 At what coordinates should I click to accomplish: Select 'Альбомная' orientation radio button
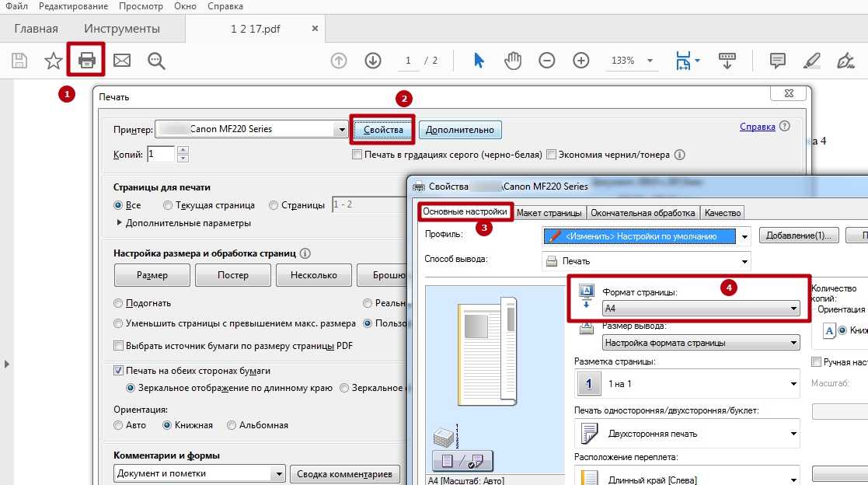(x=232, y=425)
